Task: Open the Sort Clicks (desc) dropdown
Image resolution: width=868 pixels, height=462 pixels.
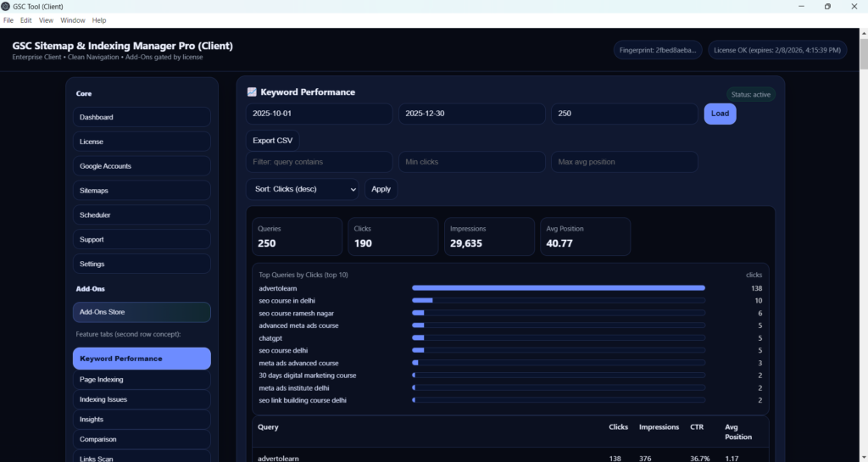Action: click(303, 189)
